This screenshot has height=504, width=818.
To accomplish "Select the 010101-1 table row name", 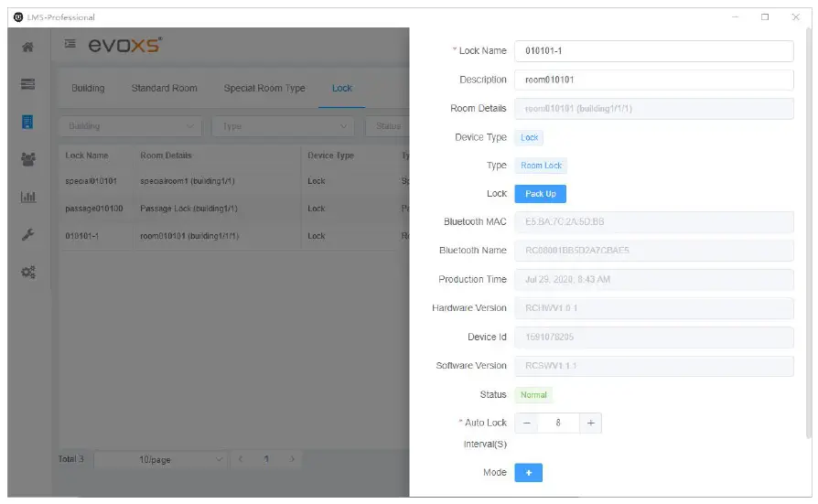I will [82, 236].
